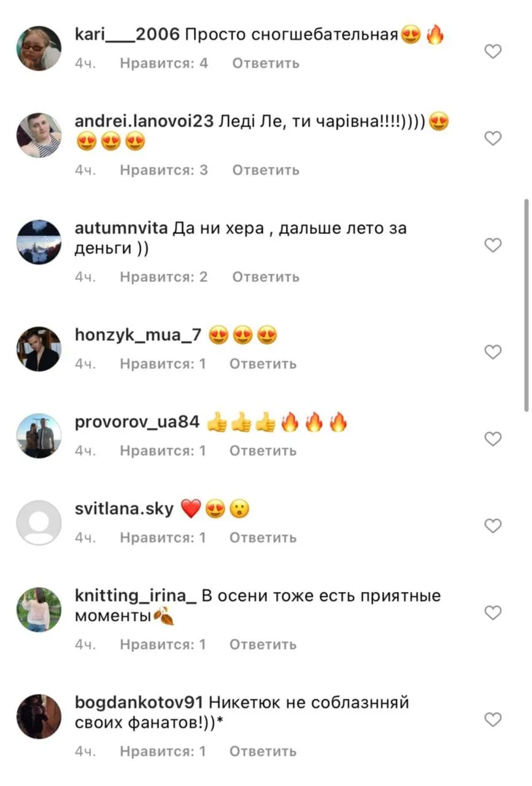
Task: Click the comments scrollbar thumb
Action: [526, 305]
